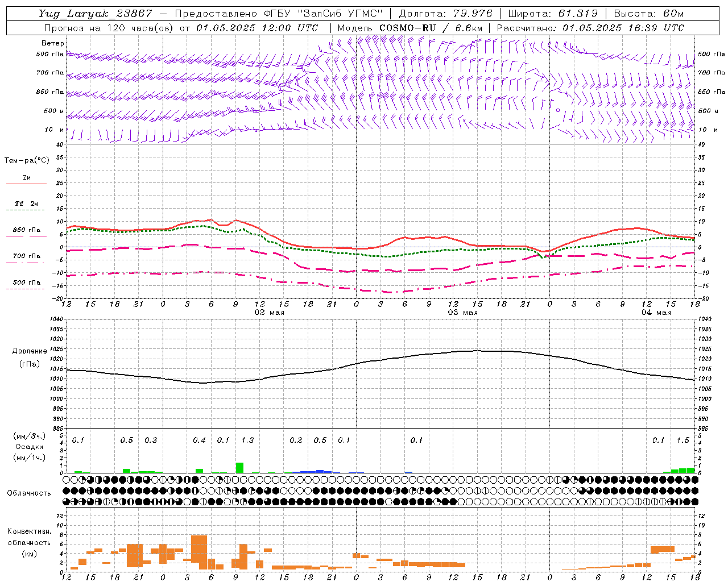This screenshot has width=728, height=582.
Task: Click the Облачность cloudiness label
Action: tap(29, 493)
